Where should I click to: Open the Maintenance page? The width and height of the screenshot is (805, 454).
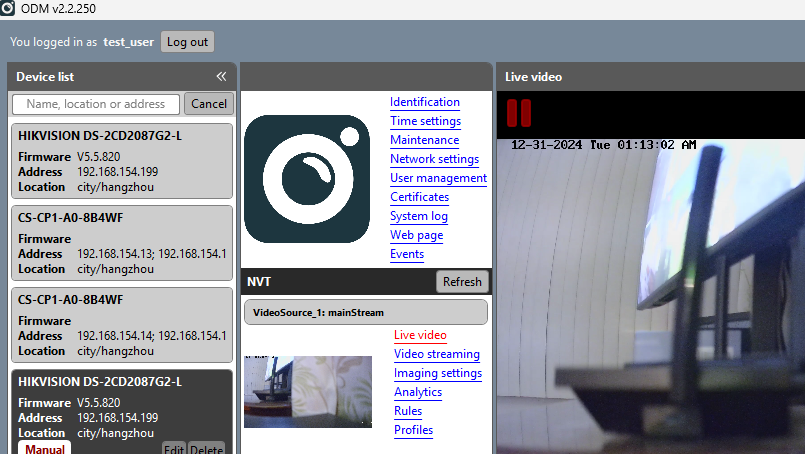425,140
